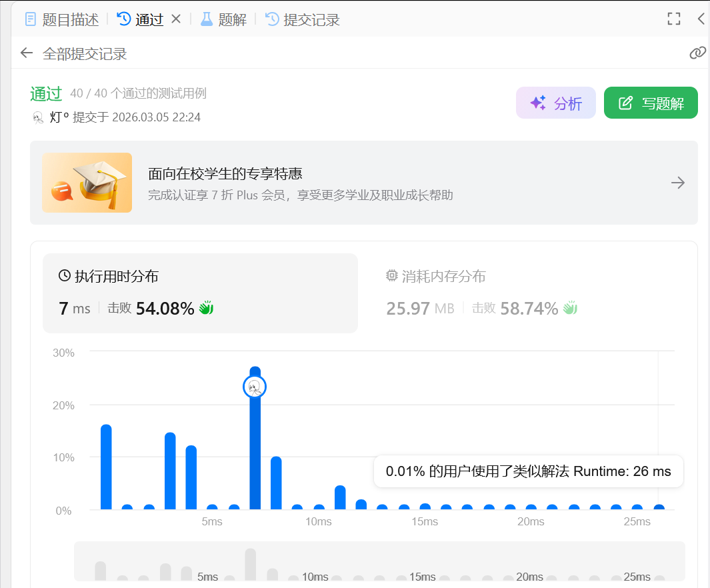The height and width of the screenshot is (588, 710).
Task: Close the 通过 tab
Action: 176,19
